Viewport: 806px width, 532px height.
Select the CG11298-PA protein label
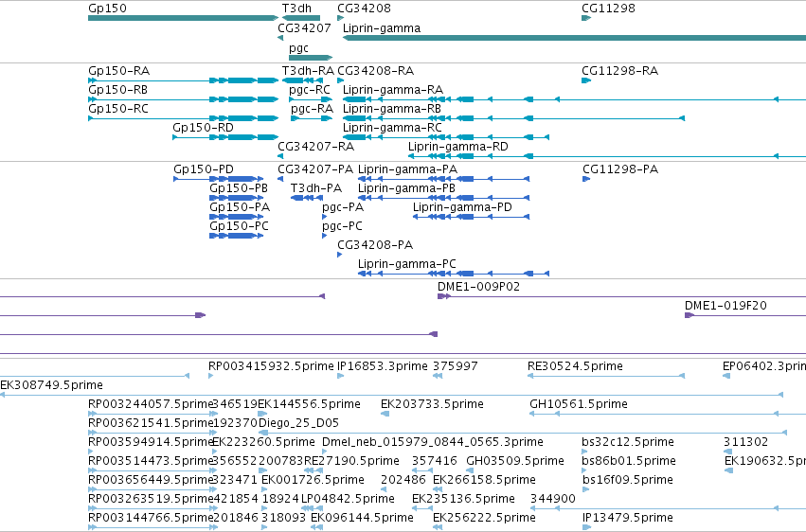(620, 169)
